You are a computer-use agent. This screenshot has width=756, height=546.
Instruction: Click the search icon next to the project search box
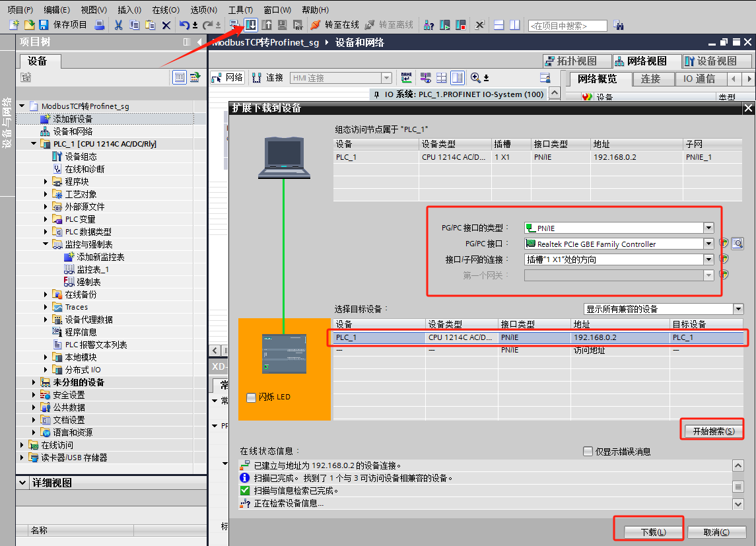[619, 25]
